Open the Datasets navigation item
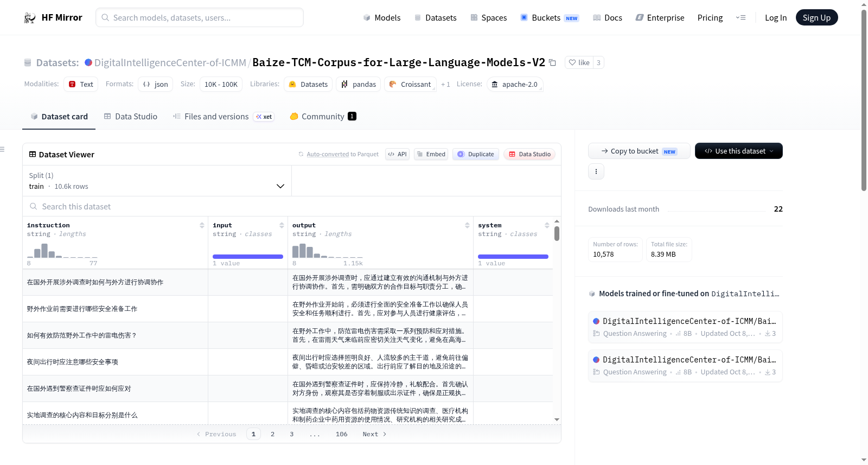Image resolution: width=868 pixels, height=465 pixels. (435, 17)
